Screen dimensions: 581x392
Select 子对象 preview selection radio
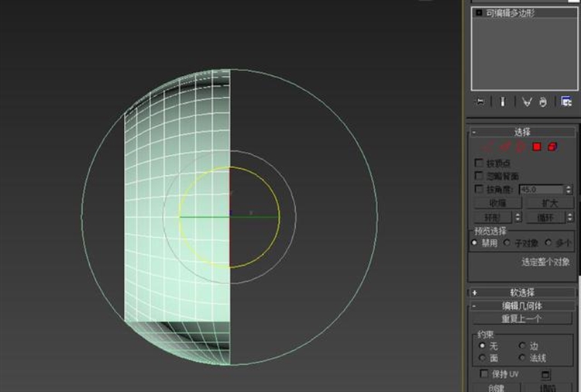point(507,243)
